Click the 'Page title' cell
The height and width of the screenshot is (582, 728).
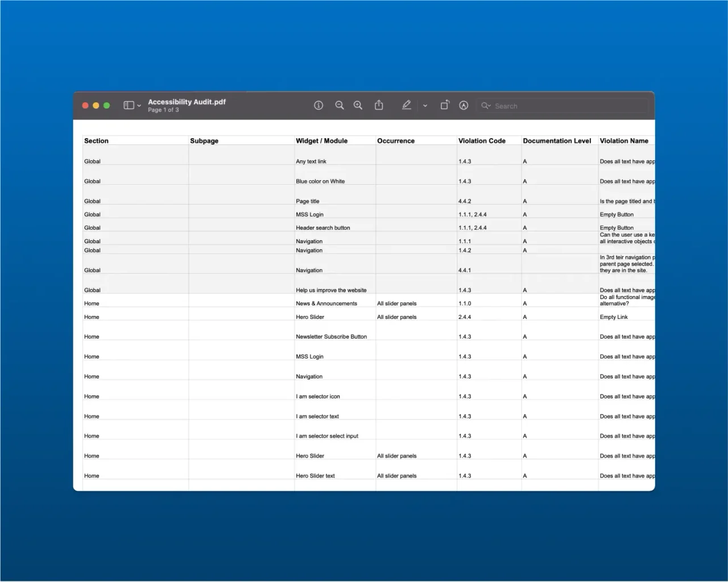click(x=308, y=201)
